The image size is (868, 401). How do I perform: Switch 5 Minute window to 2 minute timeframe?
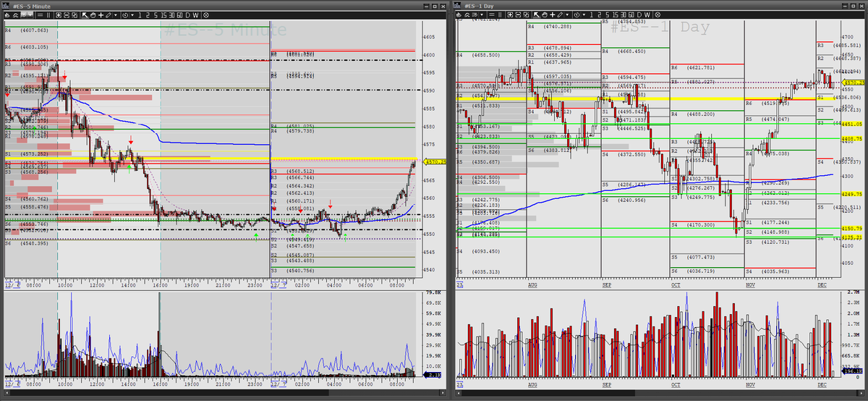148,15
